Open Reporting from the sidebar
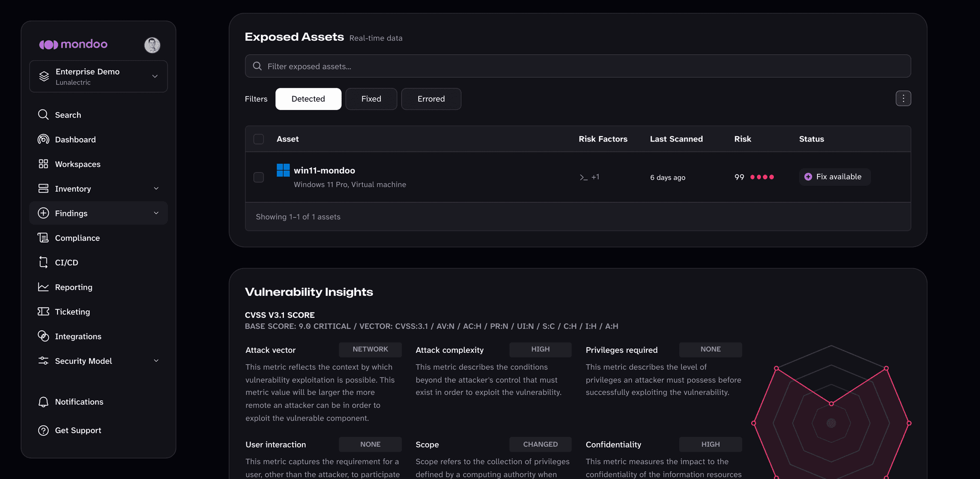980x479 pixels. 99,287
